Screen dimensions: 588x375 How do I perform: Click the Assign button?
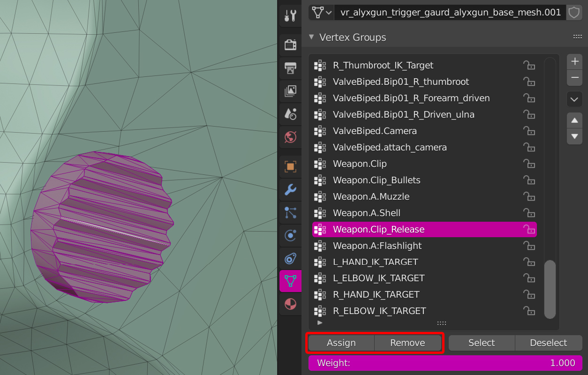[x=341, y=343]
